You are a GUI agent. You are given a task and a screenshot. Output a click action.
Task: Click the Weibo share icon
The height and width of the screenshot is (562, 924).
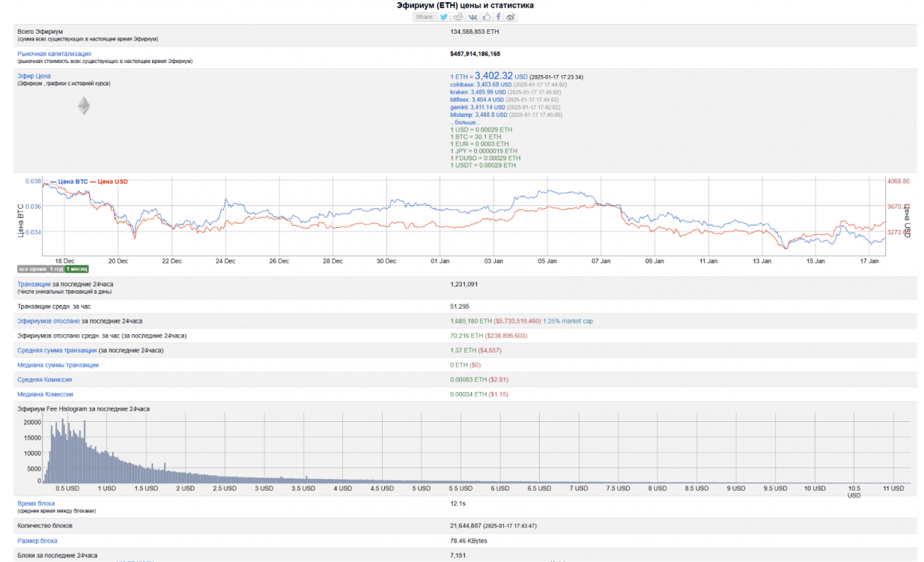511,16
